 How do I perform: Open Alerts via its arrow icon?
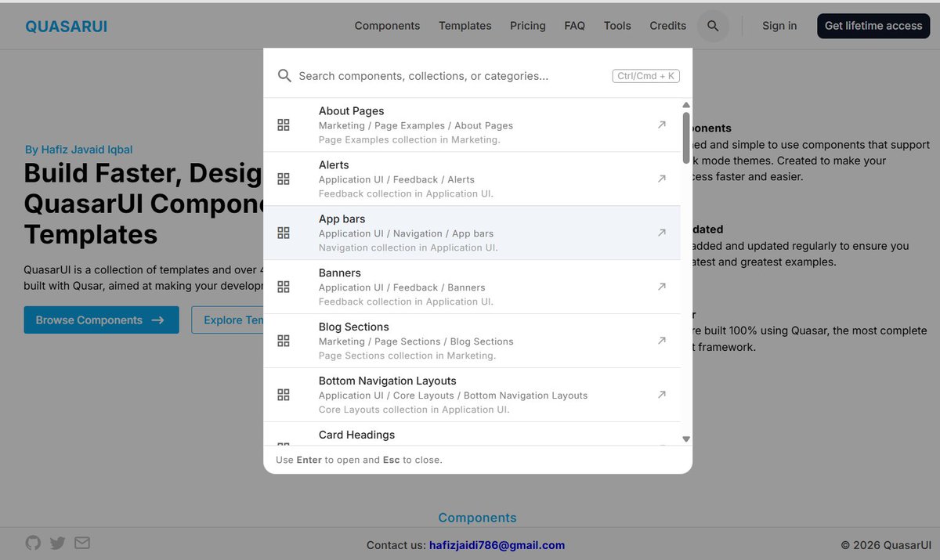click(662, 179)
